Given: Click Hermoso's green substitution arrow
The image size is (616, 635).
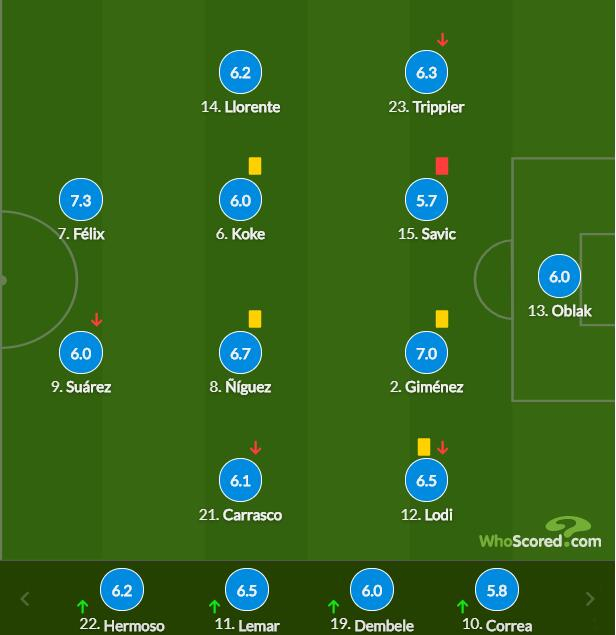Looking at the screenshot, I should 83,606.
